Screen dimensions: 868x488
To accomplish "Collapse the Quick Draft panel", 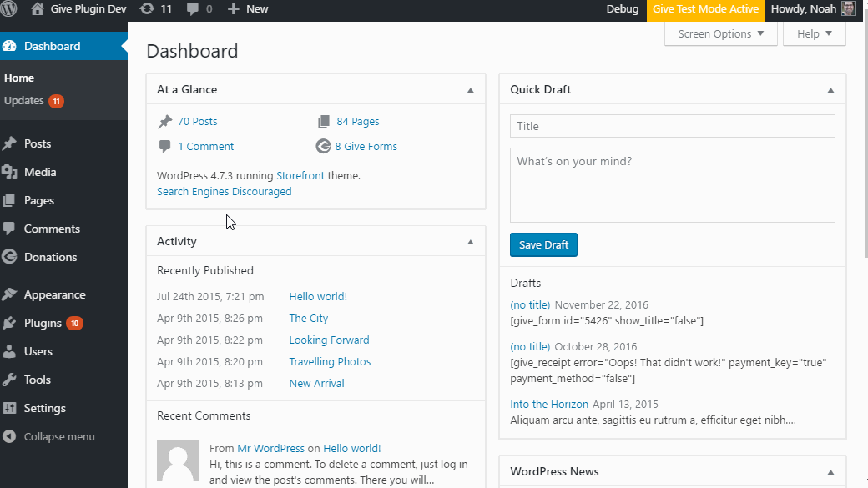I will coord(831,90).
